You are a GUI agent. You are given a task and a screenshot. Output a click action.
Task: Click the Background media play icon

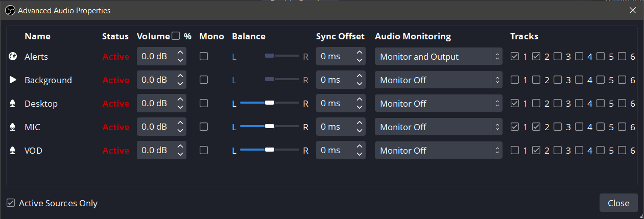point(13,80)
